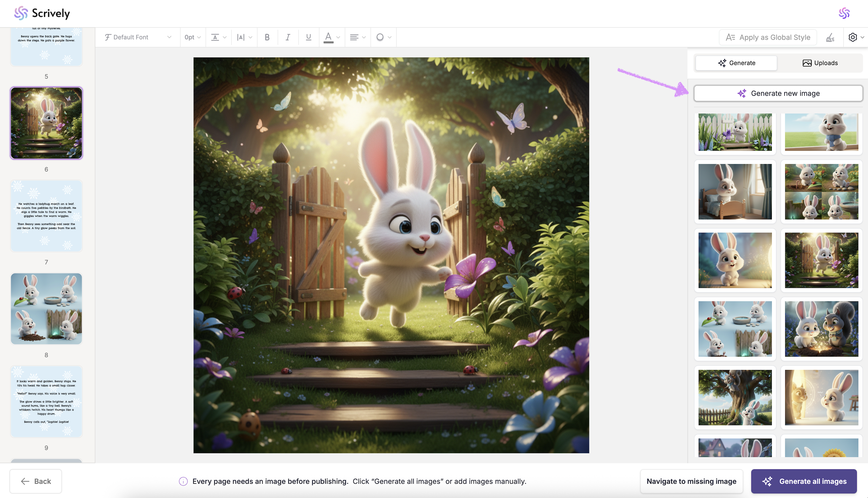This screenshot has height=498, width=868.
Task: Open the Default Font dropdown
Action: click(x=138, y=37)
